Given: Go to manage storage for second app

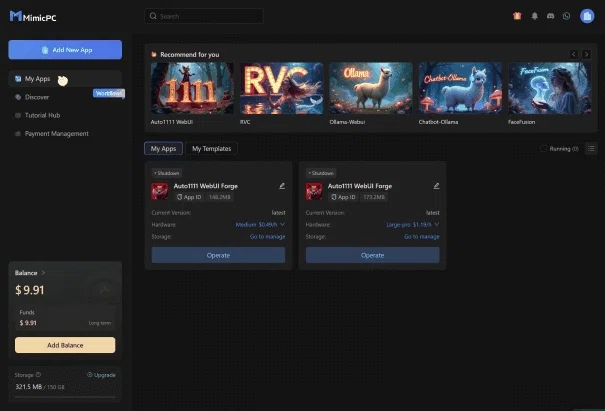Looking at the screenshot, I should pyautogui.click(x=422, y=237).
